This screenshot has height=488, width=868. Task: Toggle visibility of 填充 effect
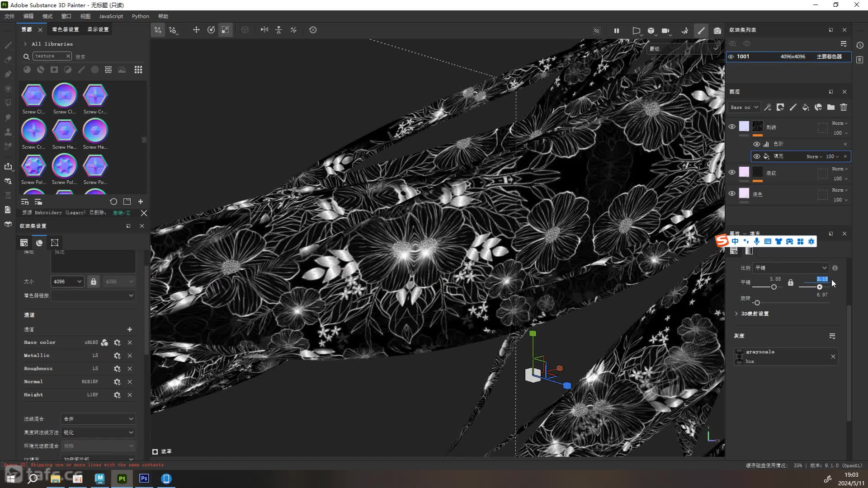[x=756, y=156]
